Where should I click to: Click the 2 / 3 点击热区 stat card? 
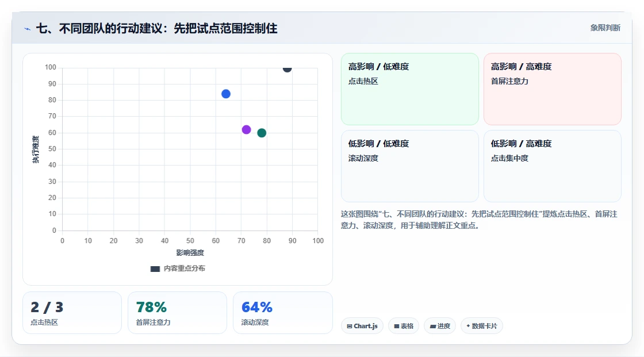coord(72,313)
